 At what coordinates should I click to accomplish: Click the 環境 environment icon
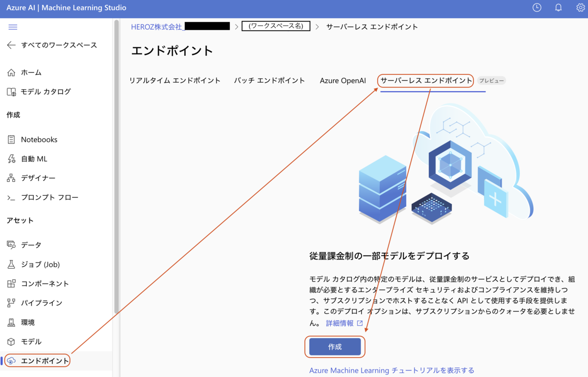(11, 322)
